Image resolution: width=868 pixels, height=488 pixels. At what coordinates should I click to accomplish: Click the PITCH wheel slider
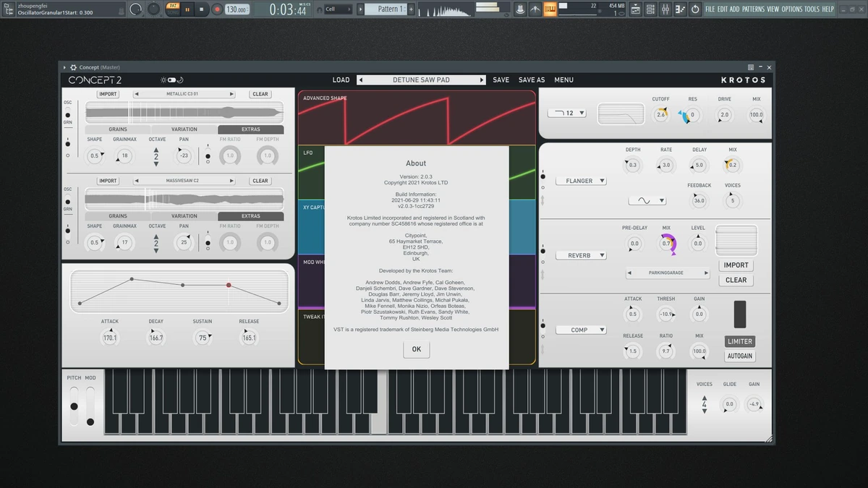(x=74, y=407)
